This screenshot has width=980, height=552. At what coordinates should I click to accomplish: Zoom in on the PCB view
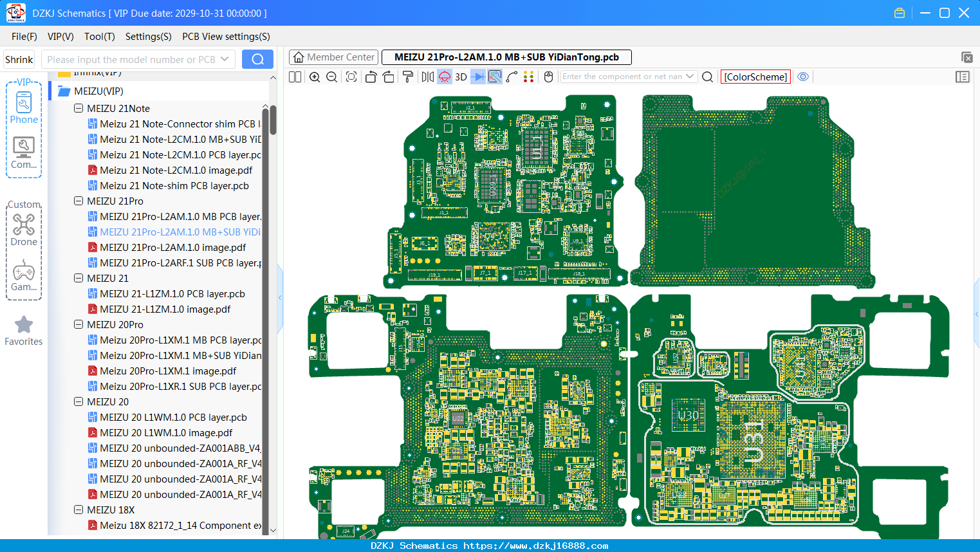pyautogui.click(x=315, y=77)
